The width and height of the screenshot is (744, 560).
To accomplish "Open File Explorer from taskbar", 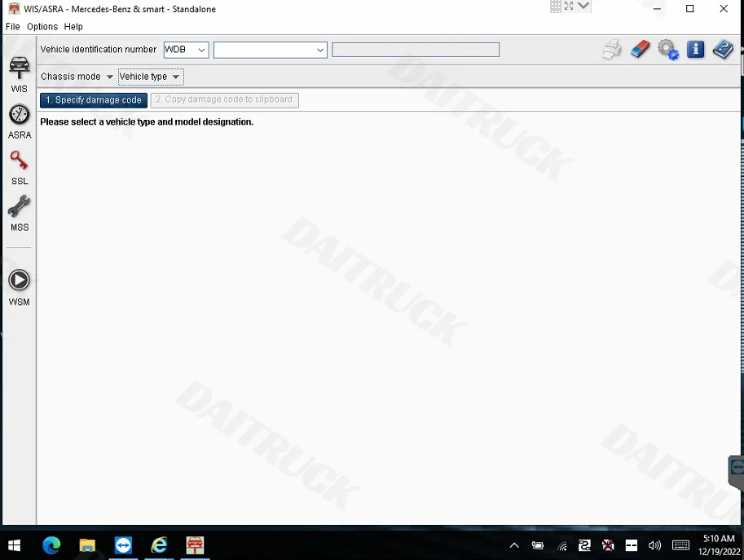I will pyautogui.click(x=87, y=545).
